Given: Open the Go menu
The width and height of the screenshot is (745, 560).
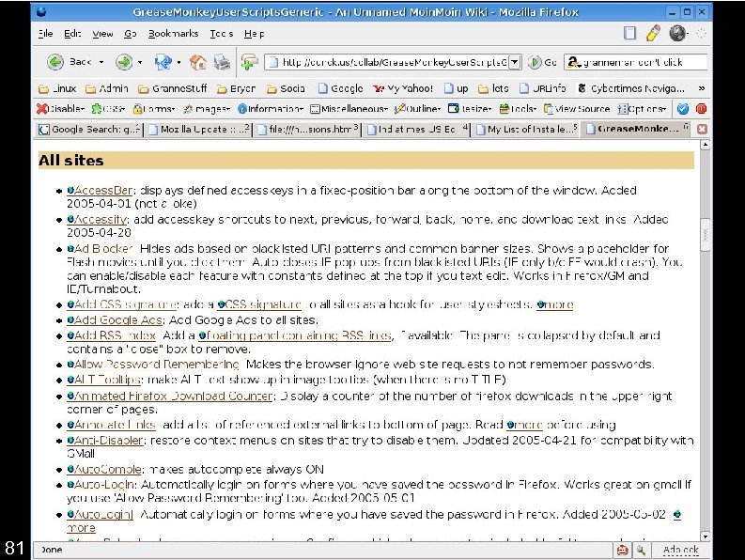Looking at the screenshot, I should [x=131, y=33].
